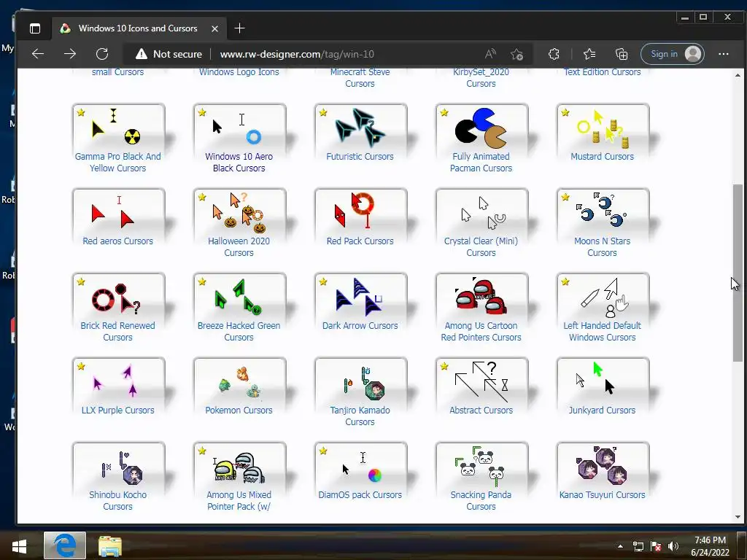Screen dimensions: 747x560
Task: Open the Extensions puzzle icon
Action: click(x=554, y=54)
